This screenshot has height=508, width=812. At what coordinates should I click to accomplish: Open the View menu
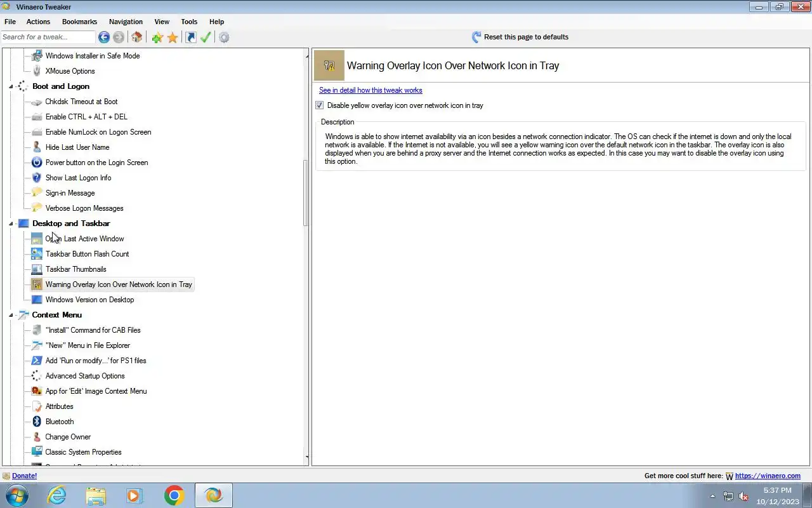162,22
